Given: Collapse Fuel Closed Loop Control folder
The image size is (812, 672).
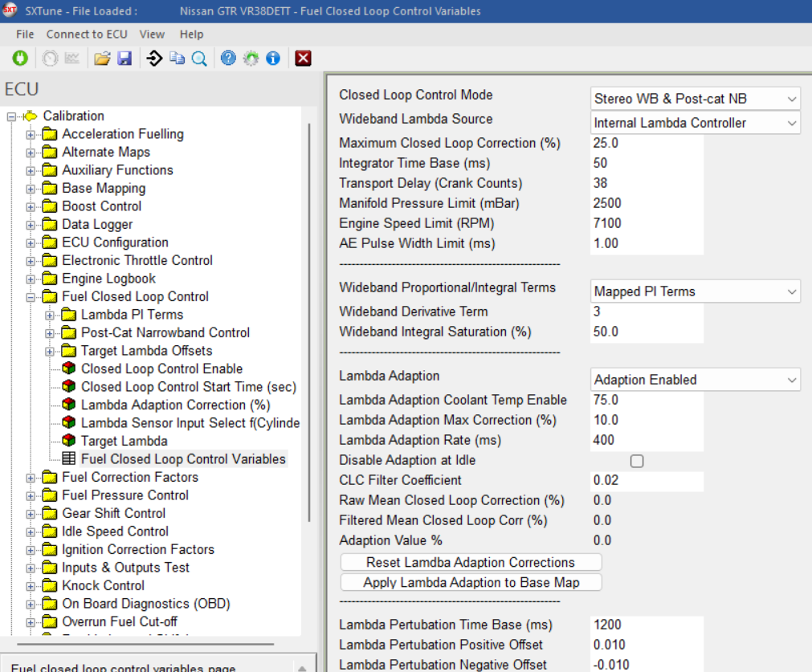Looking at the screenshot, I should pyautogui.click(x=31, y=297).
